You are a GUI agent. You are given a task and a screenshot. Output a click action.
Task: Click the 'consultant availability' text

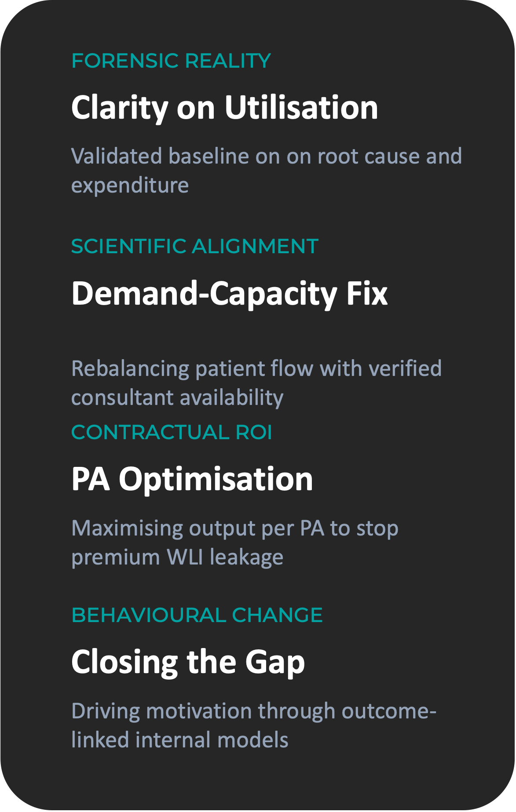click(177, 397)
